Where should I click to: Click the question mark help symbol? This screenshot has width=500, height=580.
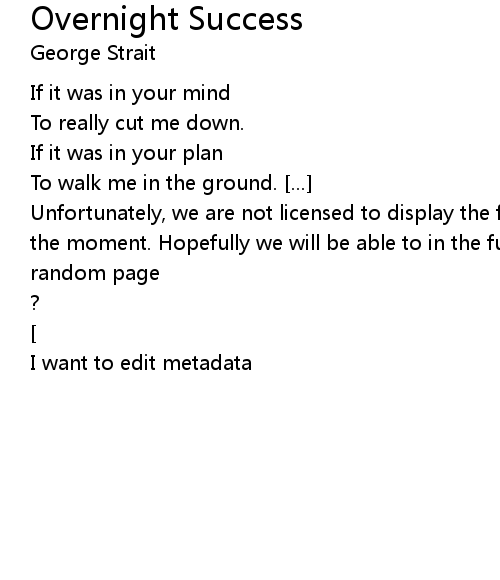click(x=35, y=303)
